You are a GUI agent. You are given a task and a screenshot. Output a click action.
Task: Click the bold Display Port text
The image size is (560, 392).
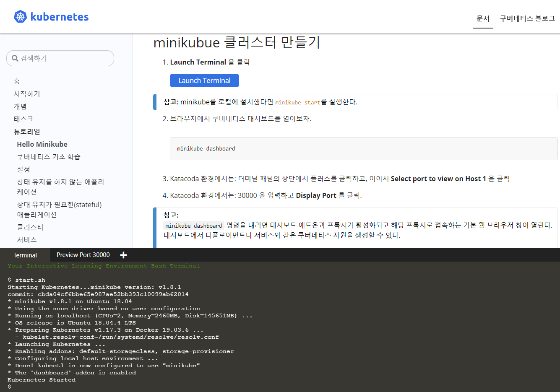tap(316, 195)
